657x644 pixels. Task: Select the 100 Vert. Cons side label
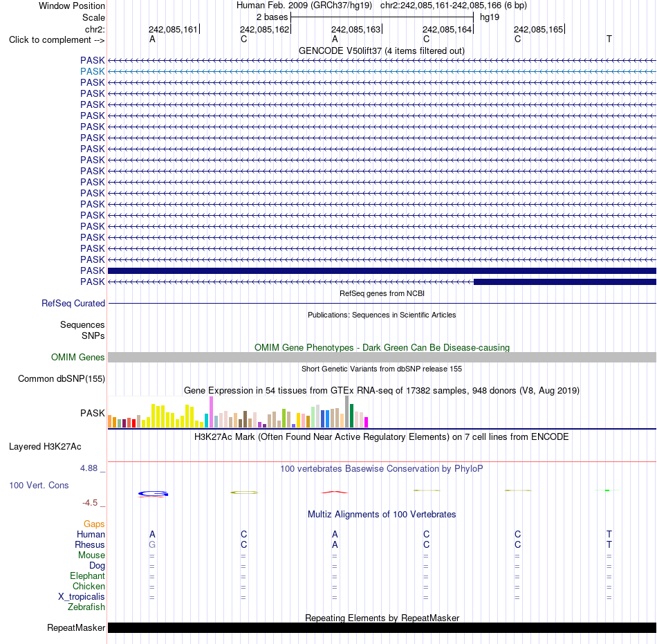click(x=39, y=485)
